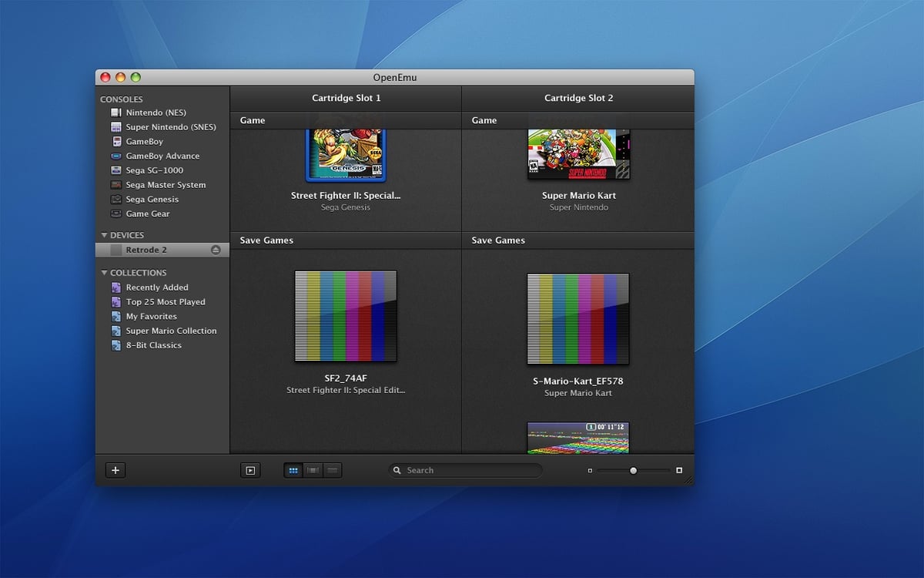Viewport: 924px width, 578px height.
Task: Choose the Sega Genesis console icon
Action: (x=116, y=200)
